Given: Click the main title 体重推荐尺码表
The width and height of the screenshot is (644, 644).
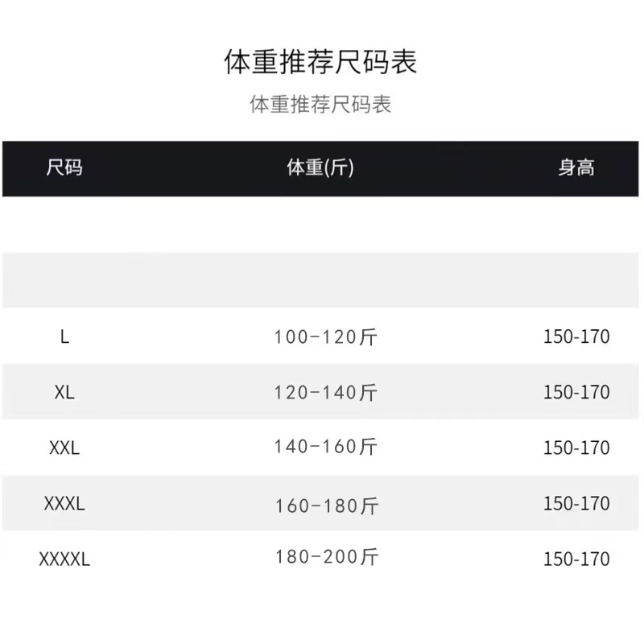Looking at the screenshot, I should coord(320,62).
